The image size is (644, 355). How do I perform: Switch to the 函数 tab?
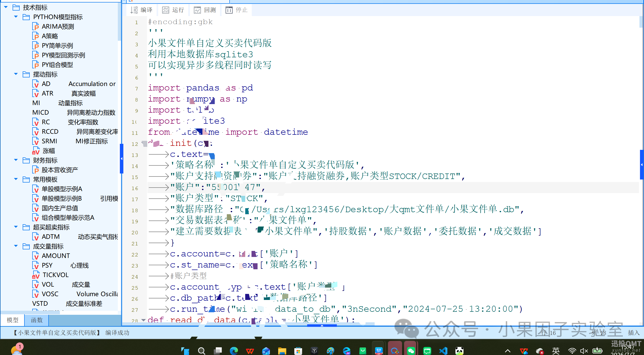pos(37,320)
